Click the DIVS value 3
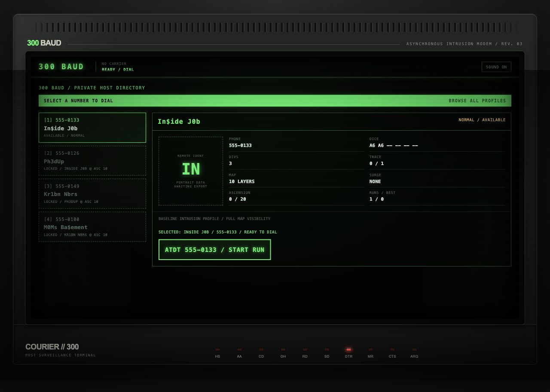The height and width of the screenshot is (392, 550). 230,163
